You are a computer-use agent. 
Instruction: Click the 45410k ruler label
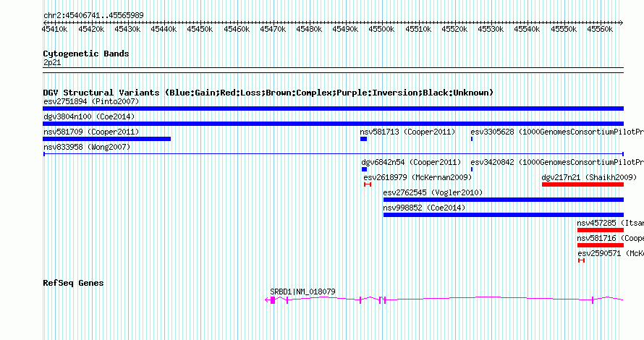[x=54, y=29]
